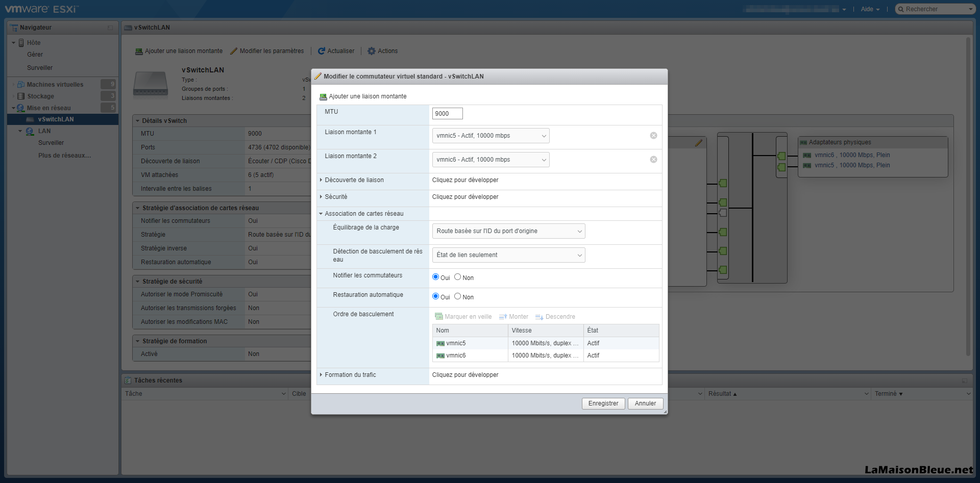980x483 pixels.
Task: Remove Liaison montante 2 with its X icon
Action: pyautogui.click(x=653, y=160)
